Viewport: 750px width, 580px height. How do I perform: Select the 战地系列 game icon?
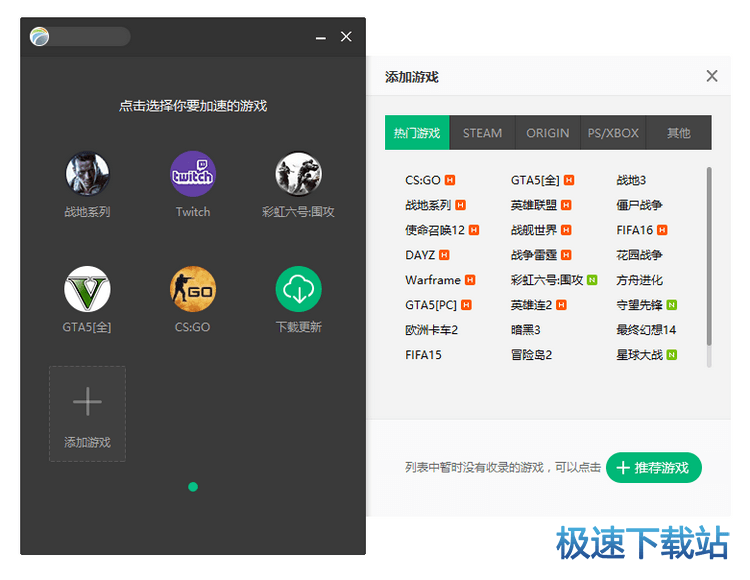coord(87,174)
